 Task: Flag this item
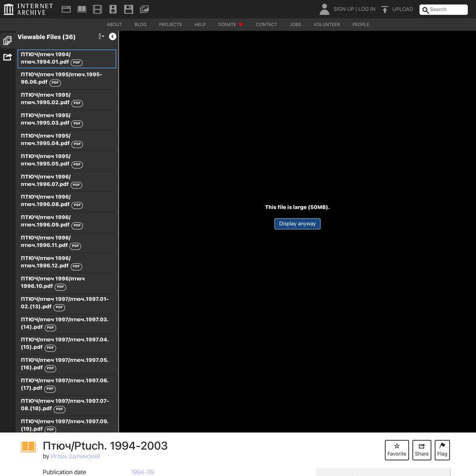pos(442,450)
